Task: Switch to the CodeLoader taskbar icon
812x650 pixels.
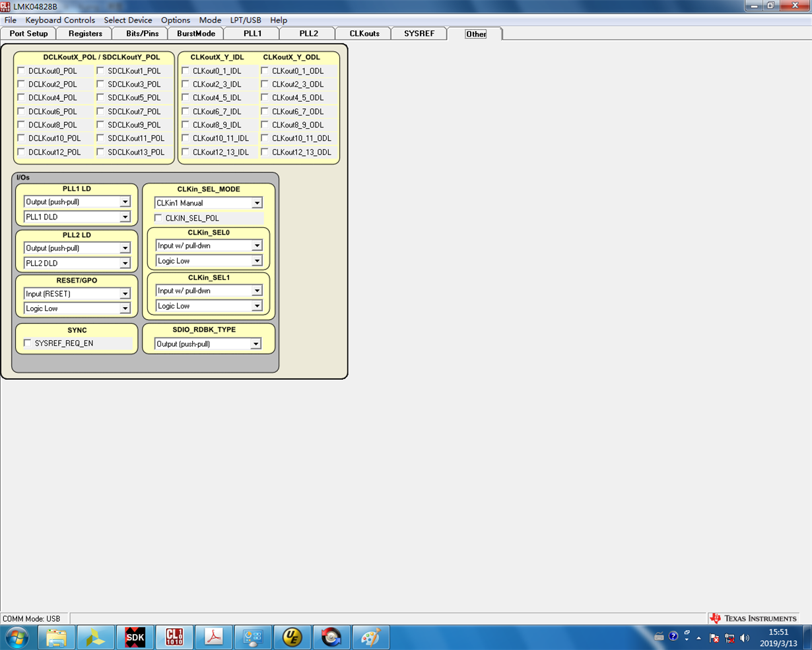Action: click(x=174, y=637)
